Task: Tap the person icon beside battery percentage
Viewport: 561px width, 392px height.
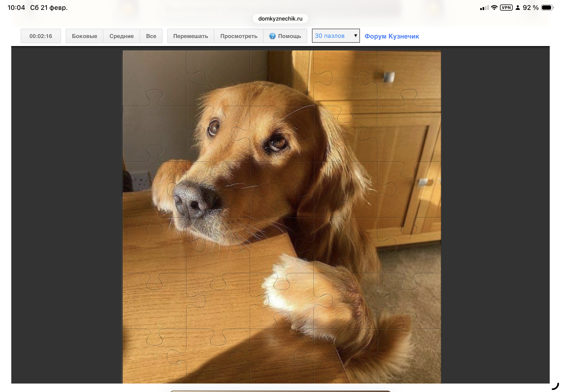Action: 518,8
